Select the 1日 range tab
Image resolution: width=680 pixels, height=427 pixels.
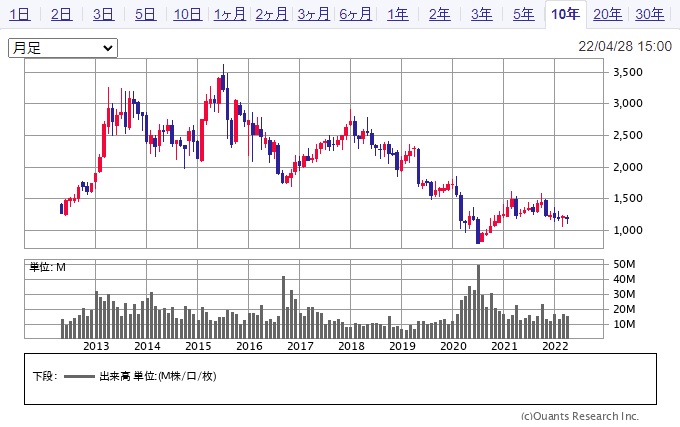(20, 14)
